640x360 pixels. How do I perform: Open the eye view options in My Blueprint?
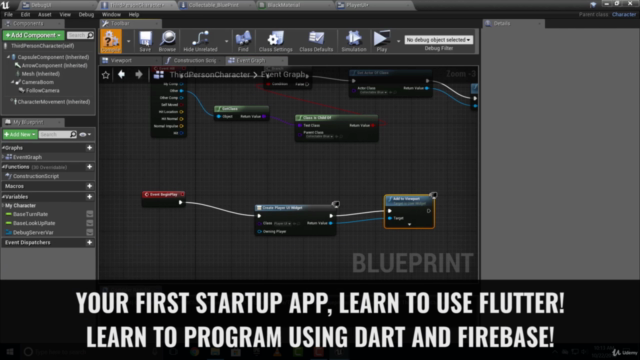click(85, 134)
